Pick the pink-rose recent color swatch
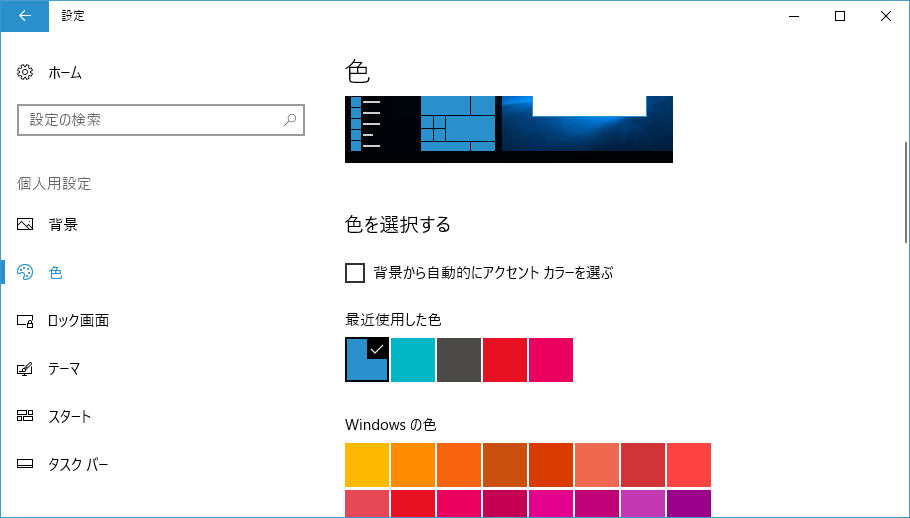Screen dimensions: 910x518 pos(551,360)
